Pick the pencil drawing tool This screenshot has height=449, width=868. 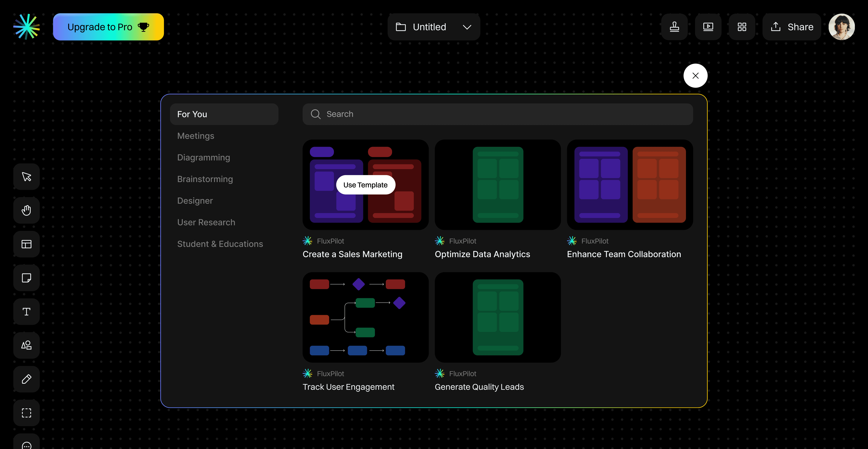tap(26, 379)
